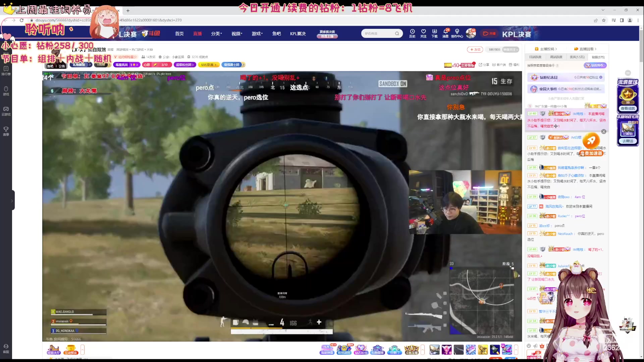
Task: Click the 查看成就 button
Action: point(628,109)
